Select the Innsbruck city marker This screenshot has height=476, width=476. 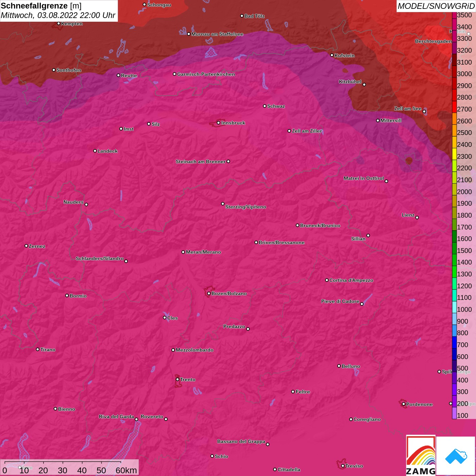tap(218, 123)
